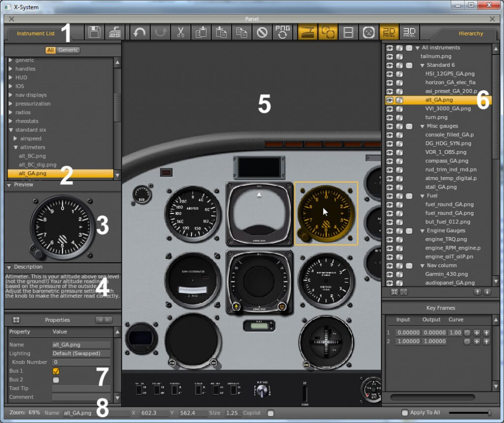Screen dimensions: 504x423
Task: Click the PNG reload textures icon
Action: [x=283, y=31]
